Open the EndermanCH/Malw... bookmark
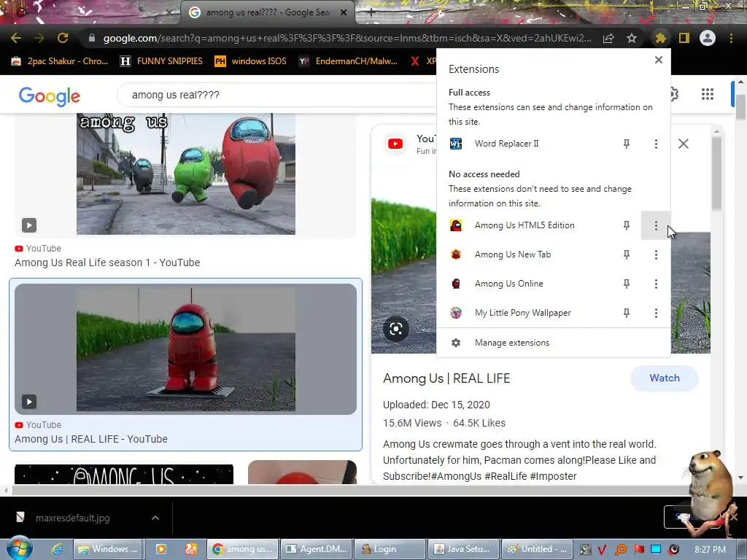Image resolution: width=747 pixels, height=560 pixels. pyautogui.click(x=348, y=61)
